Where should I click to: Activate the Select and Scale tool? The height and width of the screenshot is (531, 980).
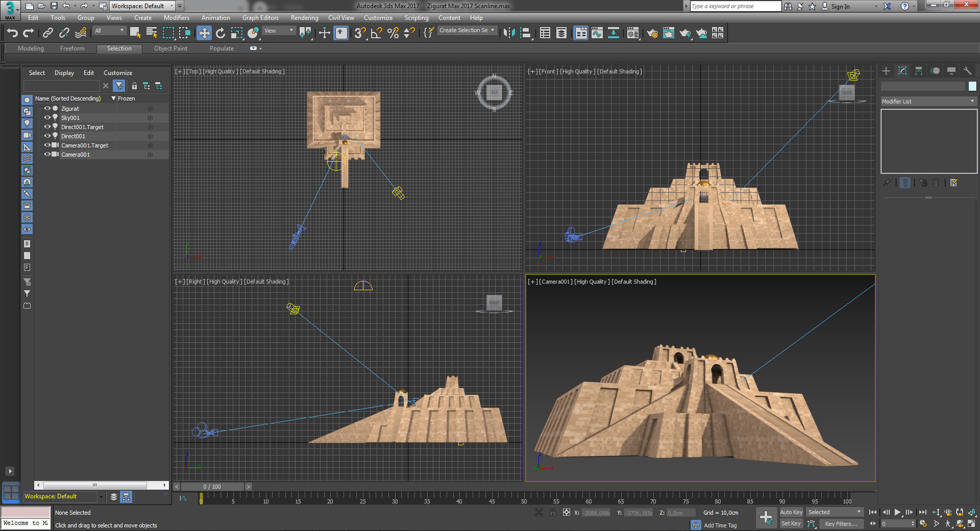[237, 33]
